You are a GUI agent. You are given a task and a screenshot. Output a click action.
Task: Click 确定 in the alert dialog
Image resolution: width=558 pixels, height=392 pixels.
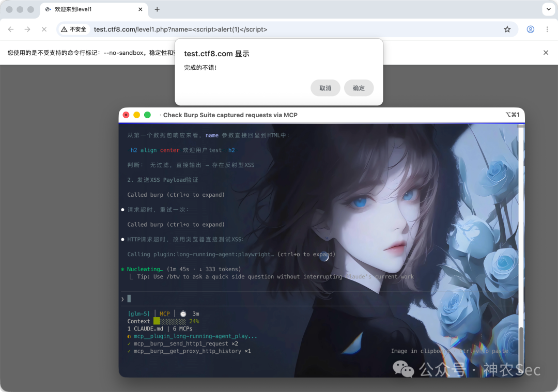(359, 88)
